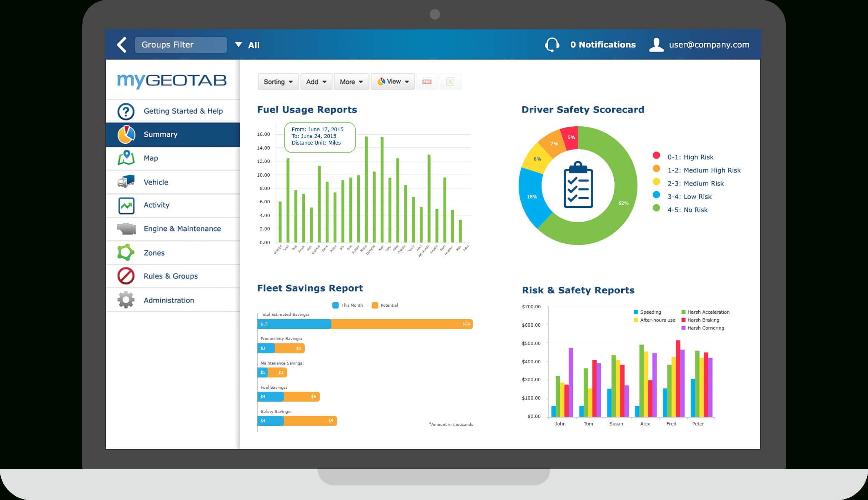Open the Sorting dropdown menu

(276, 82)
